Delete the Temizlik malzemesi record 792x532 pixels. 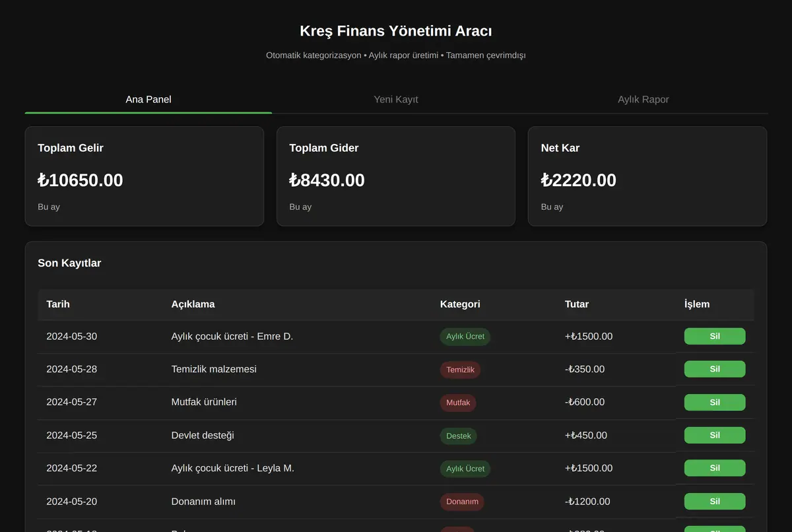pyautogui.click(x=715, y=369)
